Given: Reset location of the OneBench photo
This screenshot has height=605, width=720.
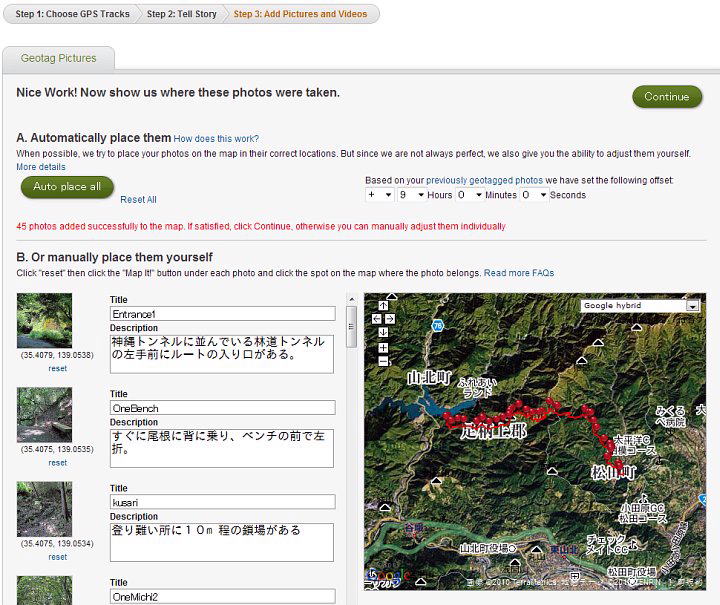Looking at the screenshot, I should click(57, 463).
